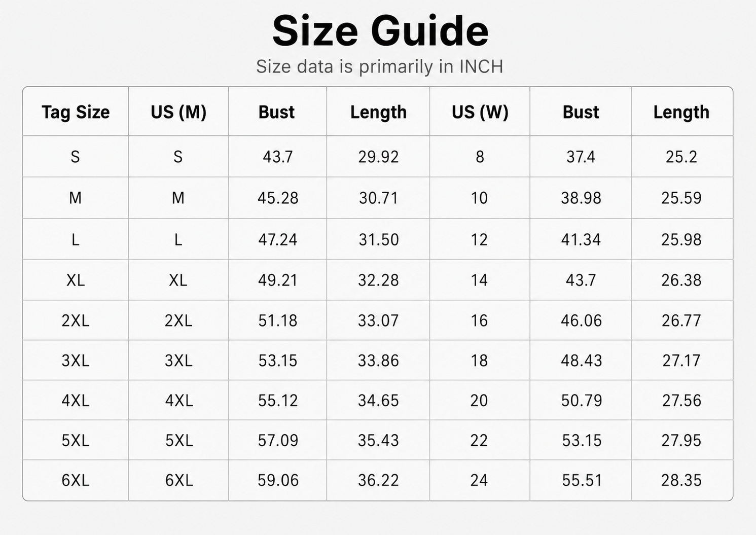Select the 55.12 bust cell
The width and height of the screenshot is (756, 535).
pyautogui.click(x=277, y=401)
